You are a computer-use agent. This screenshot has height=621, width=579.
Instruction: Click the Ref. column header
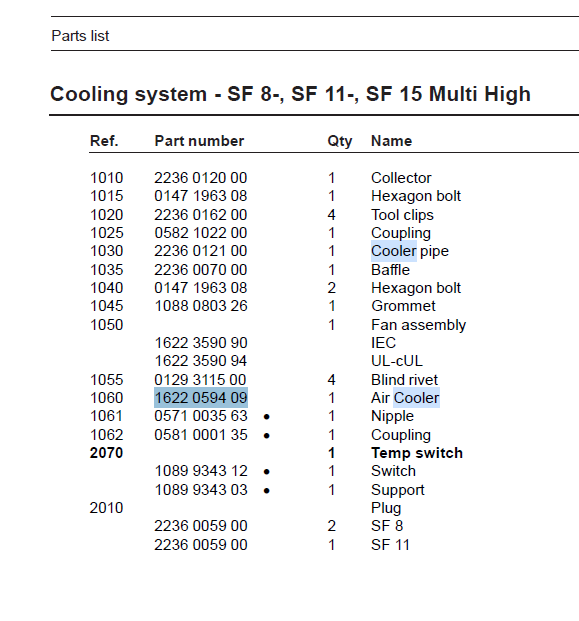[104, 141]
